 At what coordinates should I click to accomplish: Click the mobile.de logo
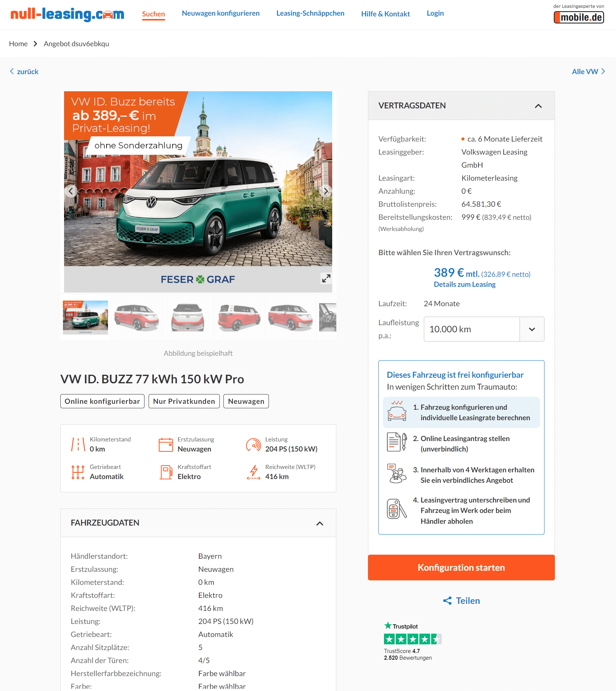coord(579,18)
